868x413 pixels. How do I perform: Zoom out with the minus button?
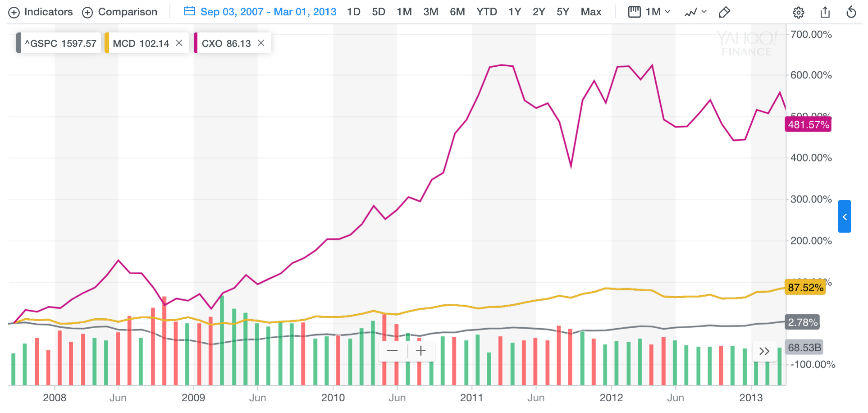(x=393, y=351)
